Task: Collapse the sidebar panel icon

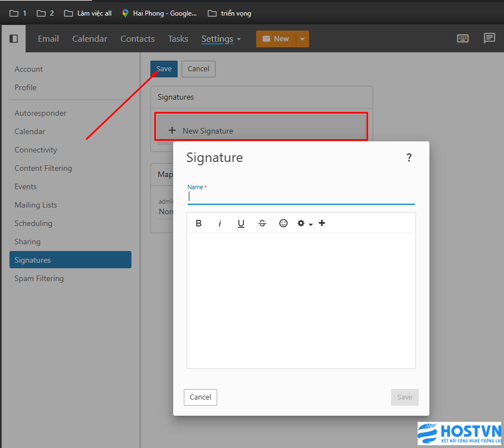Action: [14, 38]
